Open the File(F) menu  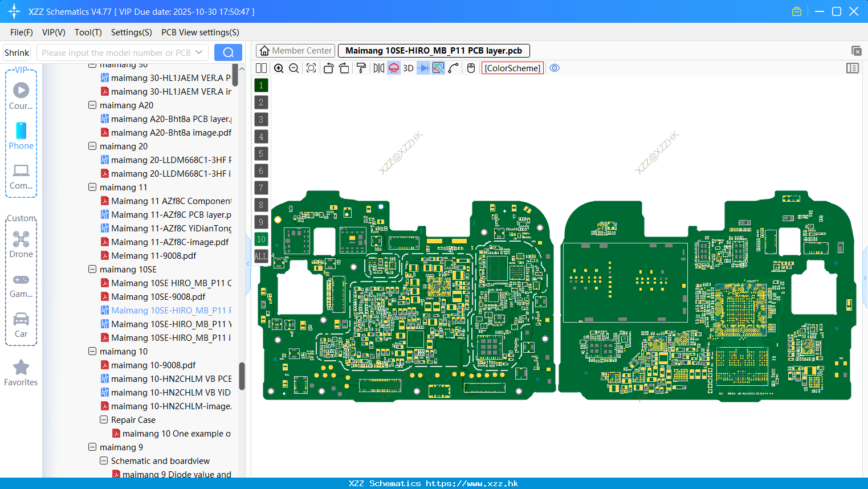pos(22,32)
